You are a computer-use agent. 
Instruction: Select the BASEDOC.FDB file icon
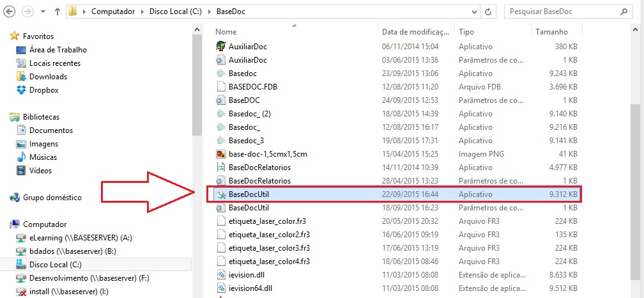[x=220, y=87]
